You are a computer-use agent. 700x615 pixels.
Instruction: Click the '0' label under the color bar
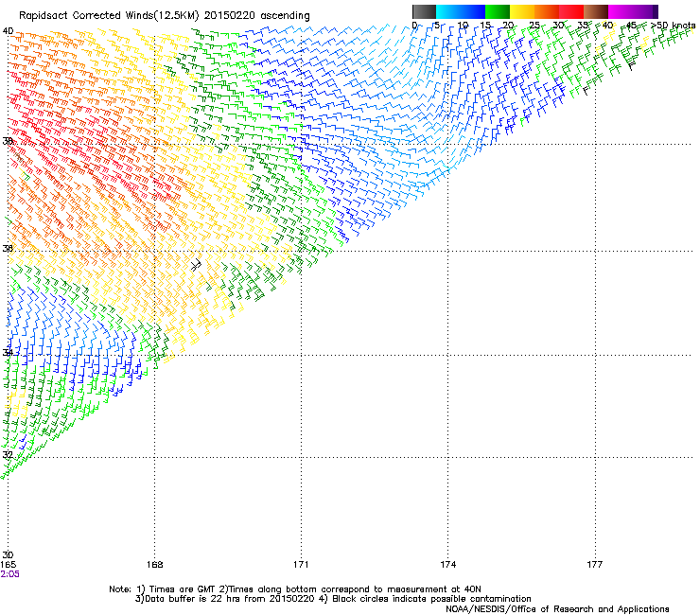pyautogui.click(x=414, y=25)
